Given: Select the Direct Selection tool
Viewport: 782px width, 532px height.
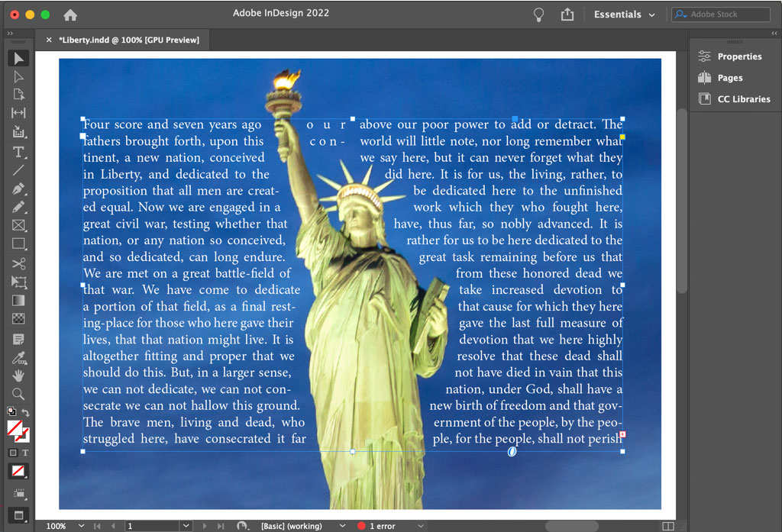Looking at the screenshot, I should click(x=18, y=77).
